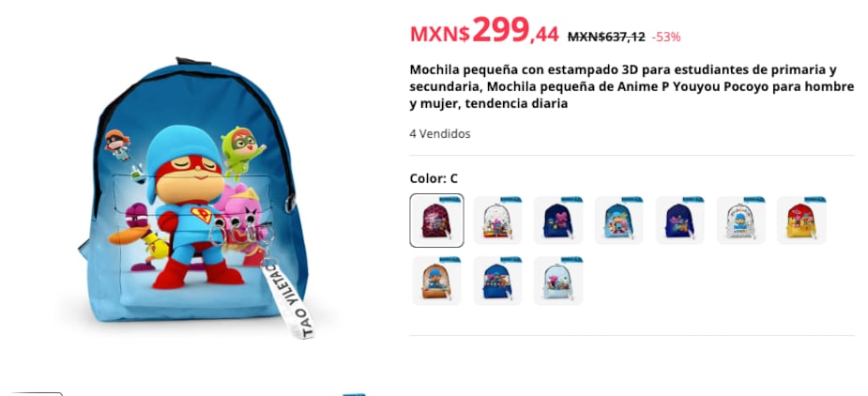This screenshot has height=396, width=868.
Task: Select the white backpack with Pocoyo face
Action: coord(740,221)
